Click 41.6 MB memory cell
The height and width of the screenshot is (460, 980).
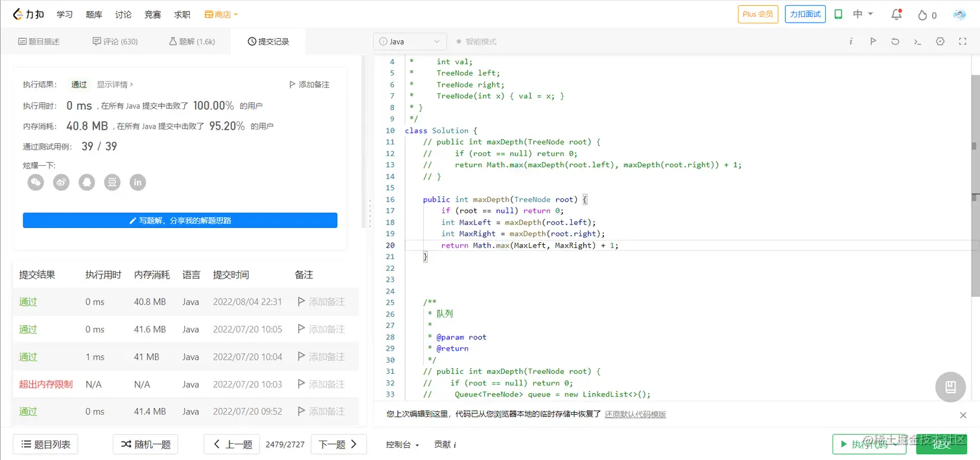150,329
